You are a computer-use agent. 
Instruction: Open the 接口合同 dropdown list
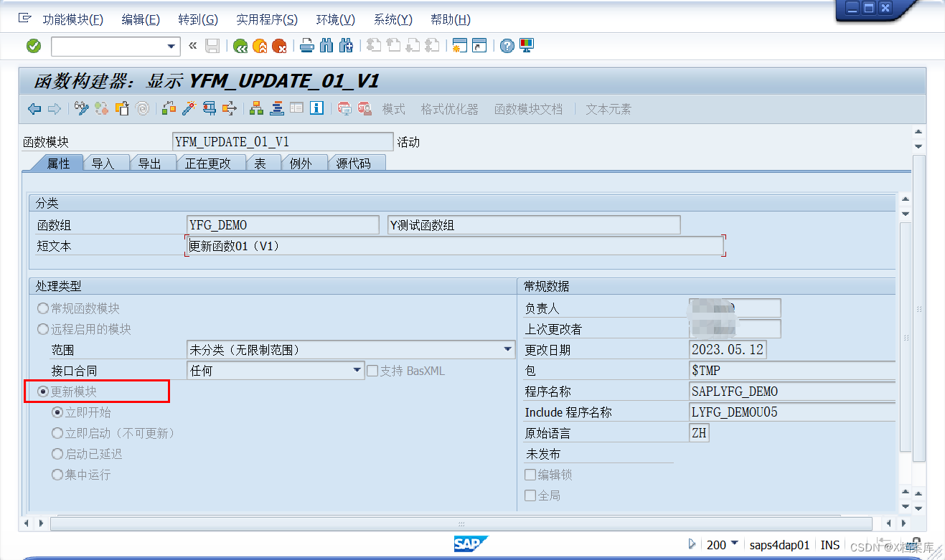tap(357, 371)
